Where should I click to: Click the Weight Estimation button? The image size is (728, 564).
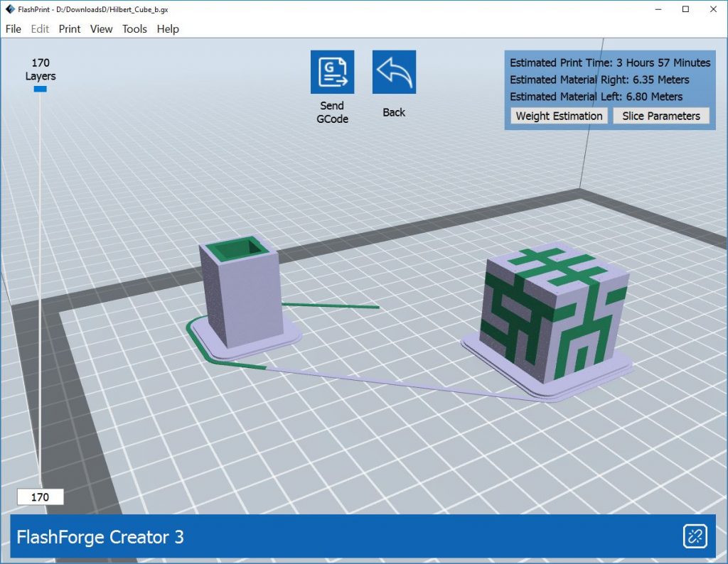pyautogui.click(x=559, y=116)
